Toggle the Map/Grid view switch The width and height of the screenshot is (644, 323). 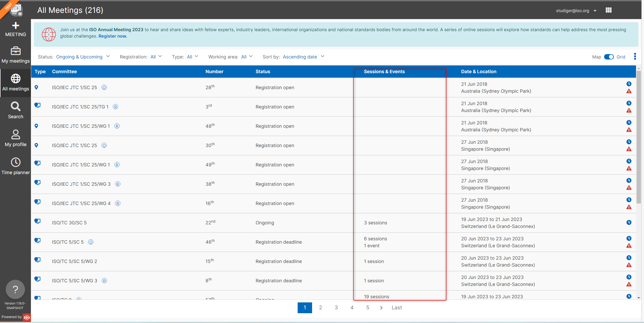[x=609, y=57]
